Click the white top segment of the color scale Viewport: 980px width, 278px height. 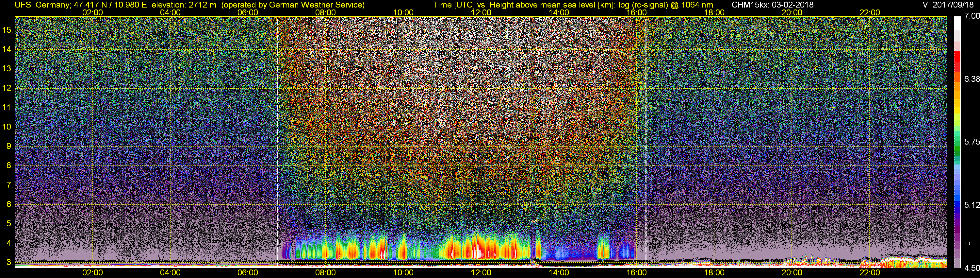pos(957,24)
